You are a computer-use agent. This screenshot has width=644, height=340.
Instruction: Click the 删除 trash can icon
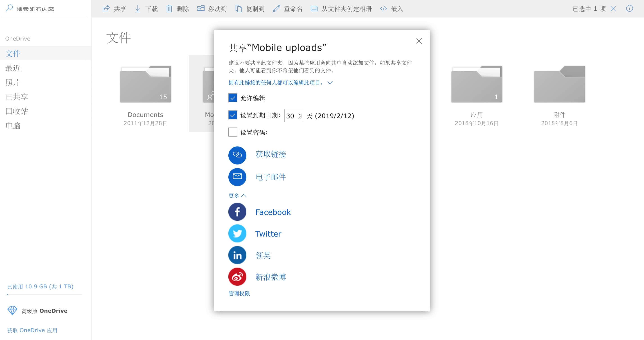click(x=169, y=9)
